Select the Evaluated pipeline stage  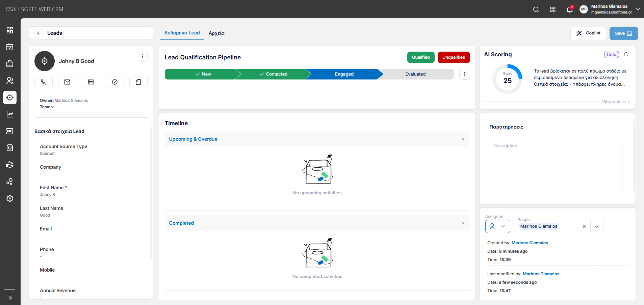(415, 74)
